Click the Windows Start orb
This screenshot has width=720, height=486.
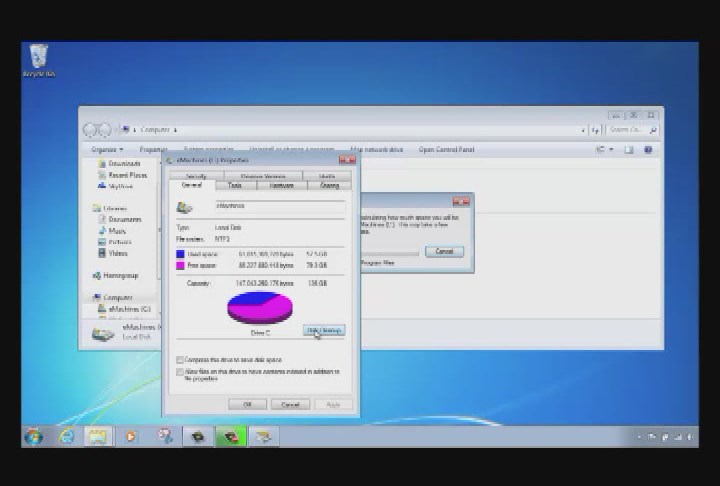point(34,436)
